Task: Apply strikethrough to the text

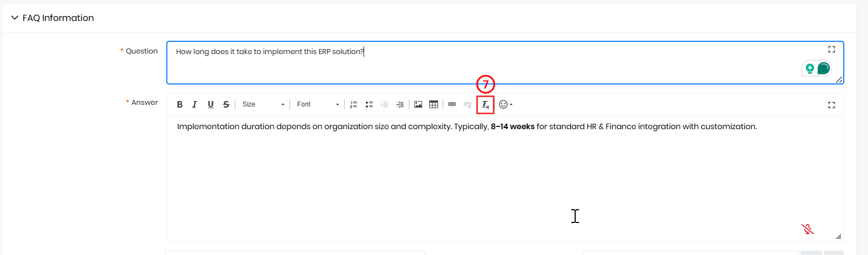Action: pyautogui.click(x=226, y=104)
